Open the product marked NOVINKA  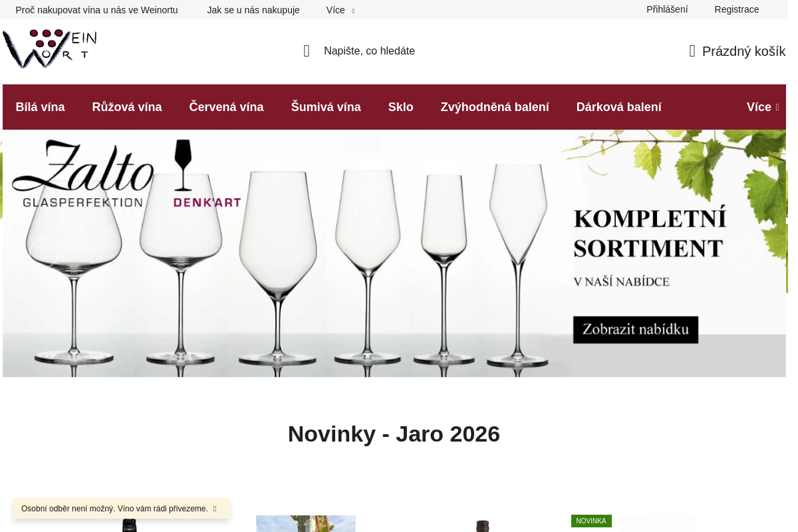pos(659,524)
